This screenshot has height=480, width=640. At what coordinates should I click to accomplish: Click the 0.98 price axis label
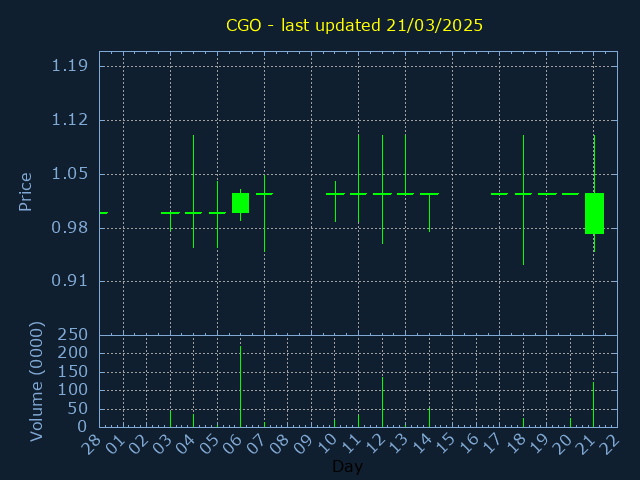tap(69, 228)
